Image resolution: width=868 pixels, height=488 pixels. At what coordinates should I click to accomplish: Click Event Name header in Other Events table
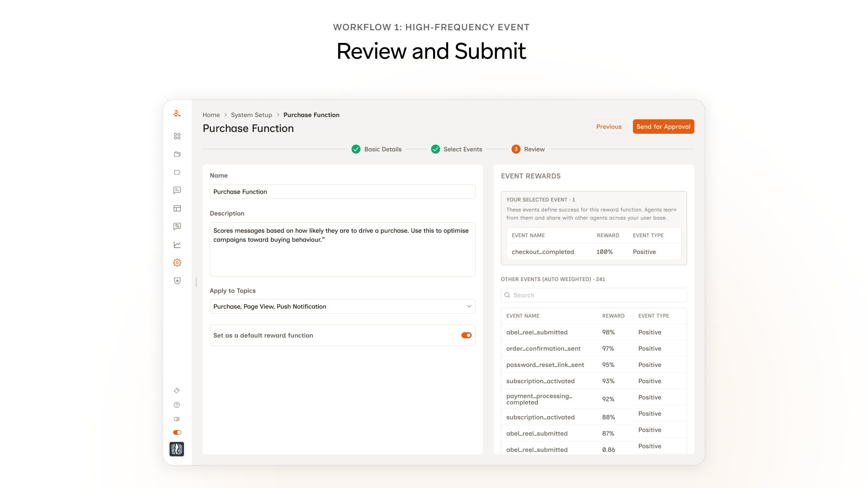[x=523, y=316]
